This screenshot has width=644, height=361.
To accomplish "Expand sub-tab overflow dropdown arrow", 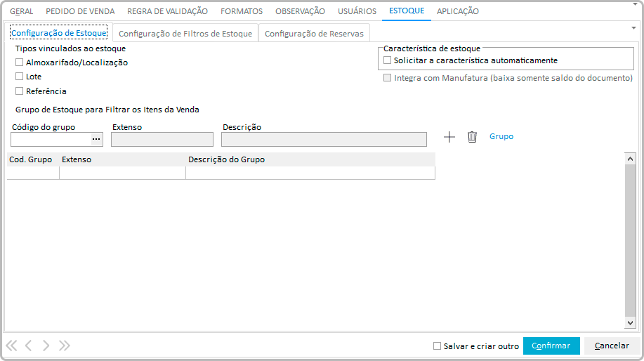I will 633,28.
